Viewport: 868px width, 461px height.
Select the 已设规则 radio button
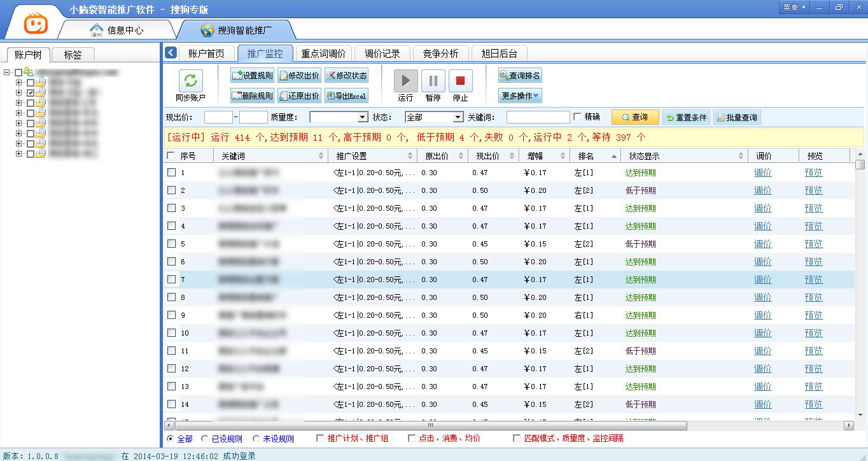pyautogui.click(x=205, y=439)
